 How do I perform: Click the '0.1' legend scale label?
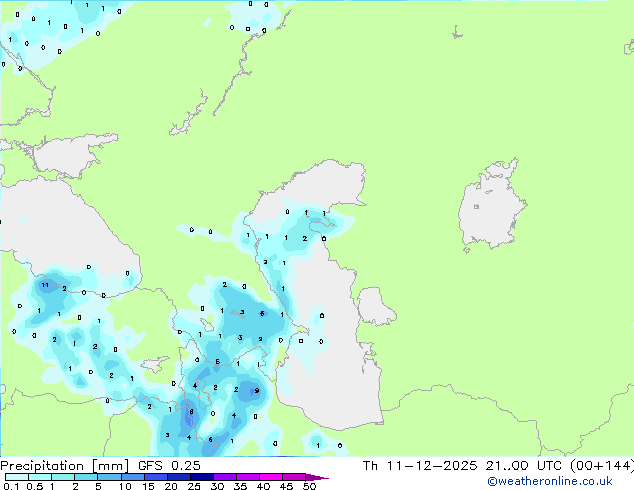coord(11,486)
